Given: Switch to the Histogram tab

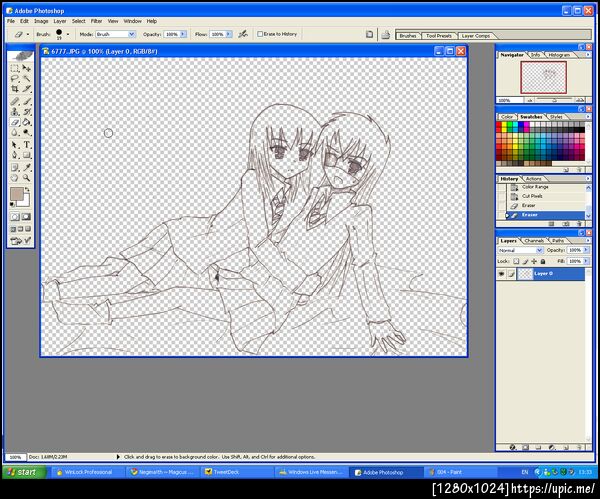Looking at the screenshot, I should pyautogui.click(x=559, y=55).
